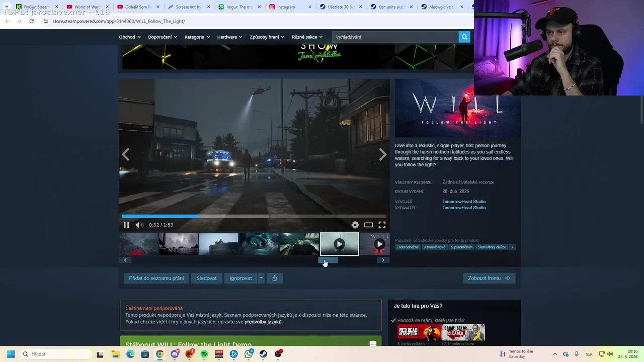Click the Dobrodružné tag

[x=408, y=247]
